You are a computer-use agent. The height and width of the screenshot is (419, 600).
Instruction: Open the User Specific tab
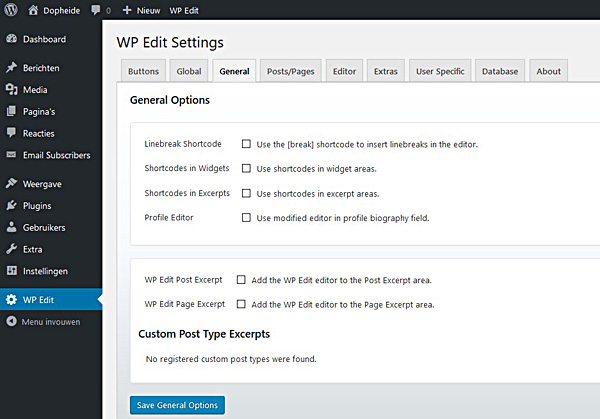coord(440,71)
